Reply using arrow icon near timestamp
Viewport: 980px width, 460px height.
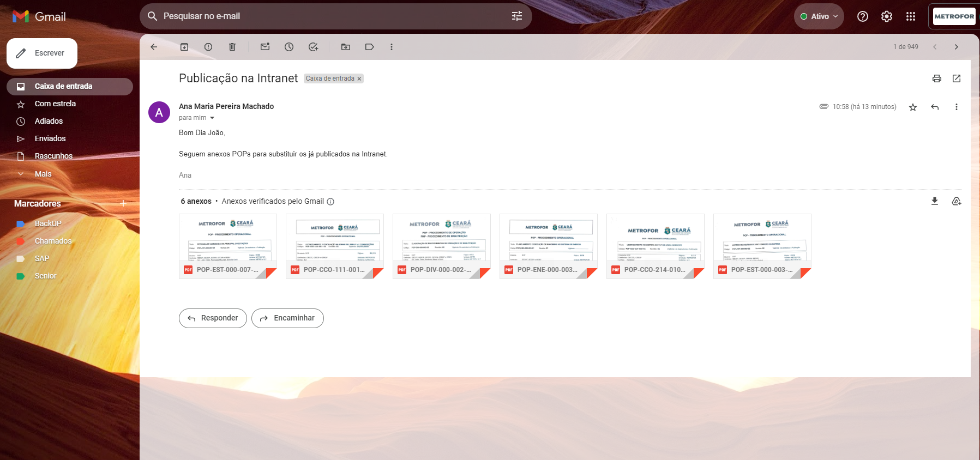pos(935,107)
